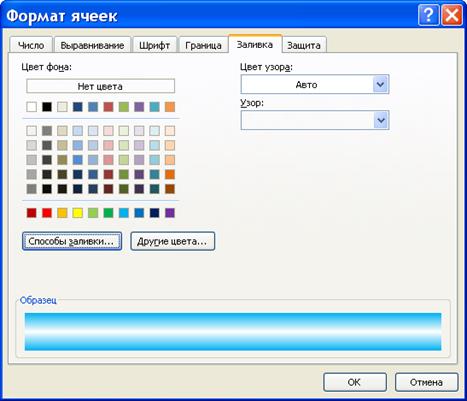This screenshot has height=401, width=467.
Task: Choose red swatch in top theme row
Action: [108, 107]
